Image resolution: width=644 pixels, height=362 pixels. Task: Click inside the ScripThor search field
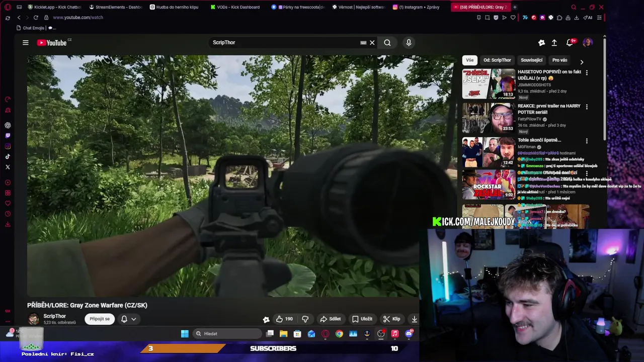tap(284, 43)
